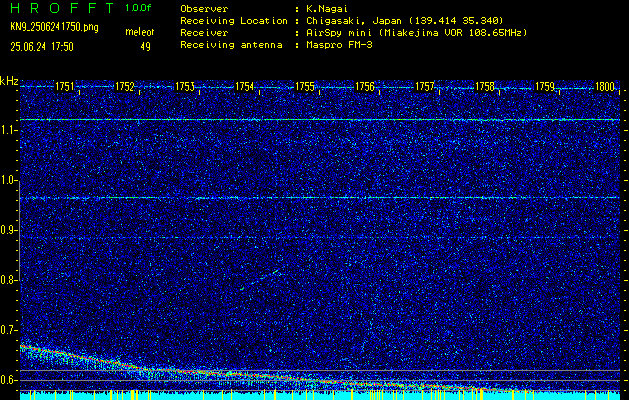Click the 1755 time marker
Image resolution: width=629 pixels, height=400 pixels.
pos(305,87)
